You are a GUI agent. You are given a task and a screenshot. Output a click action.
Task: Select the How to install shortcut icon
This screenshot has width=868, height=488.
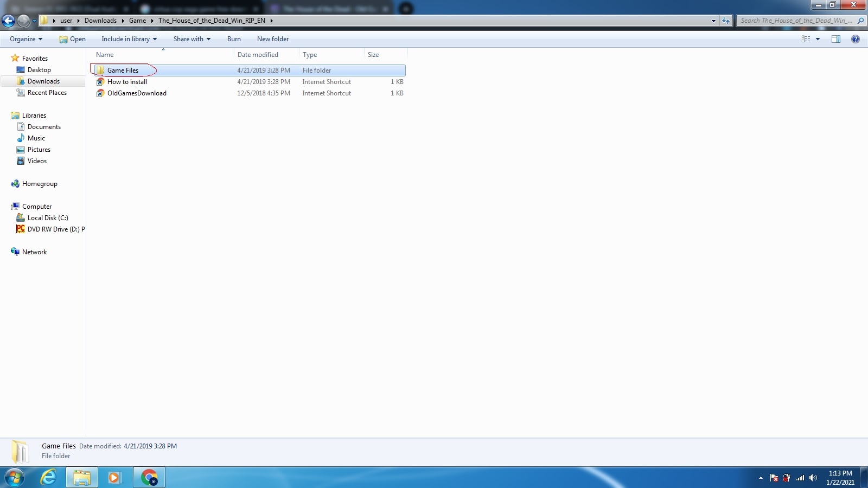(100, 82)
